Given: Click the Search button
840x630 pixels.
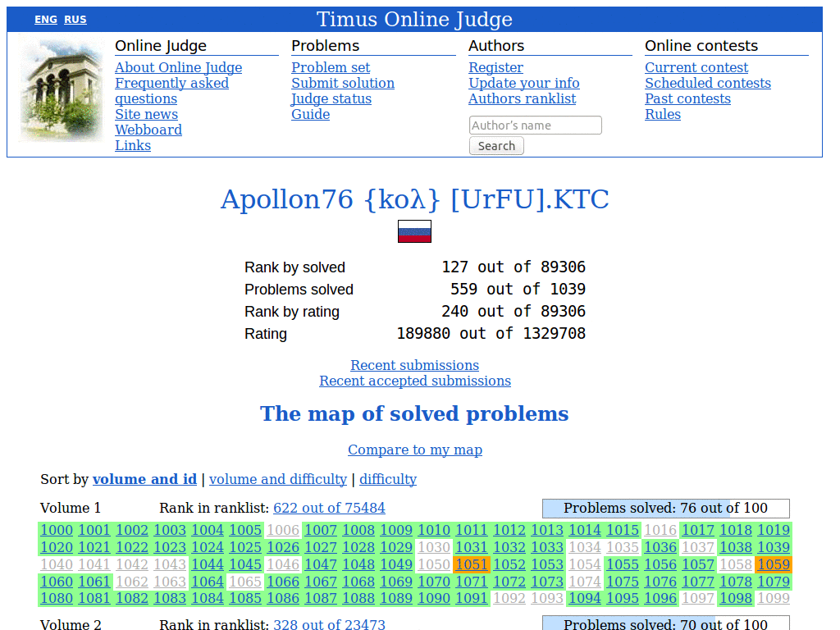Looking at the screenshot, I should point(496,146).
